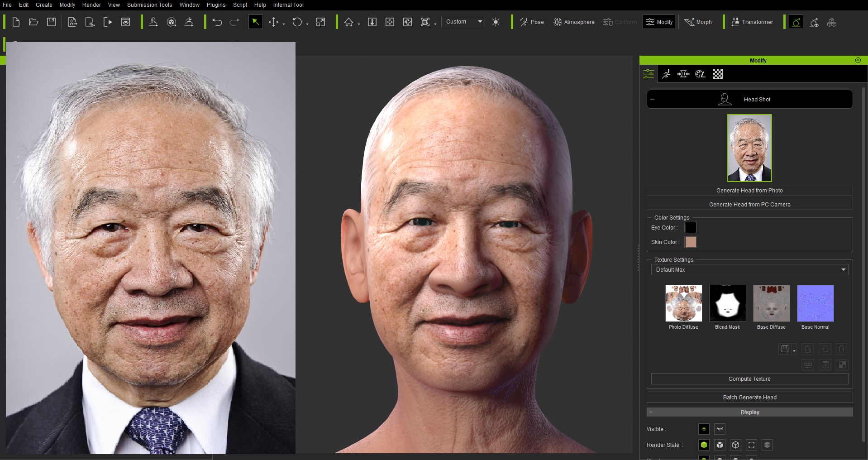
Task: Open the save texture dropdown arrow
Action: pyautogui.click(x=794, y=351)
